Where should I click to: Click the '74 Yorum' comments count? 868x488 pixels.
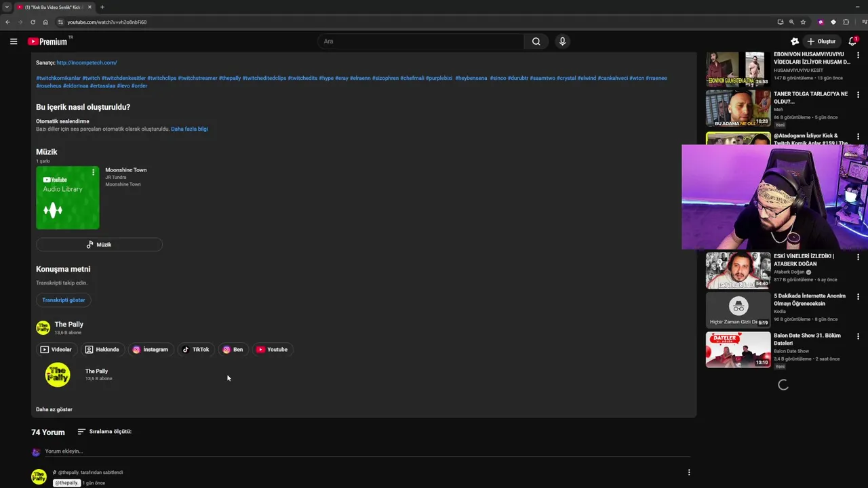pos(48,432)
